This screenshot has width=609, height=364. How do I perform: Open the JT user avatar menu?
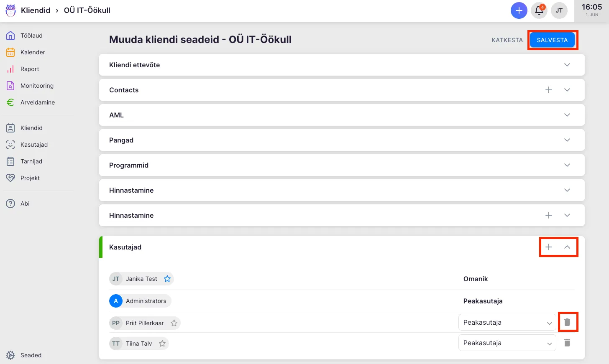click(559, 10)
